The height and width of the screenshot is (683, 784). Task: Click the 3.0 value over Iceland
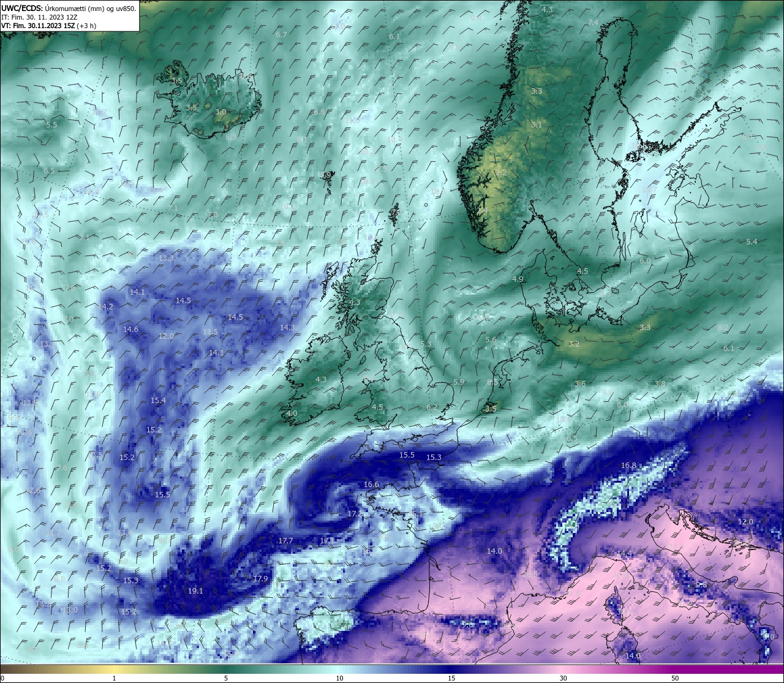(221, 112)
